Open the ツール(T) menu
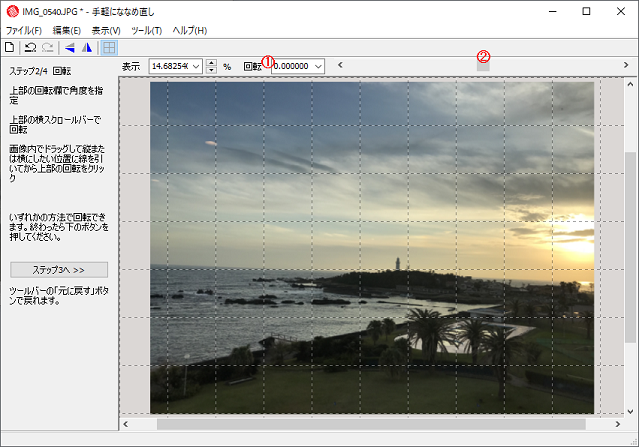 tap(147, 31)
